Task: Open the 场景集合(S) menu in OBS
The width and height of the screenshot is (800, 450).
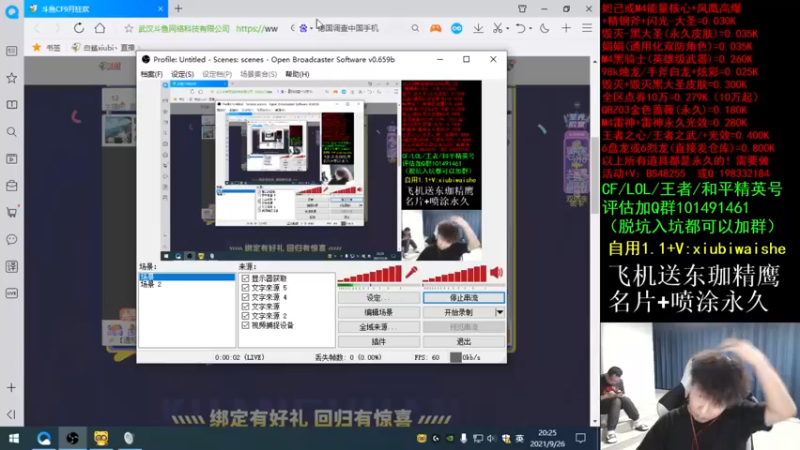Action: pyautogui.click(x=258, y=74)
